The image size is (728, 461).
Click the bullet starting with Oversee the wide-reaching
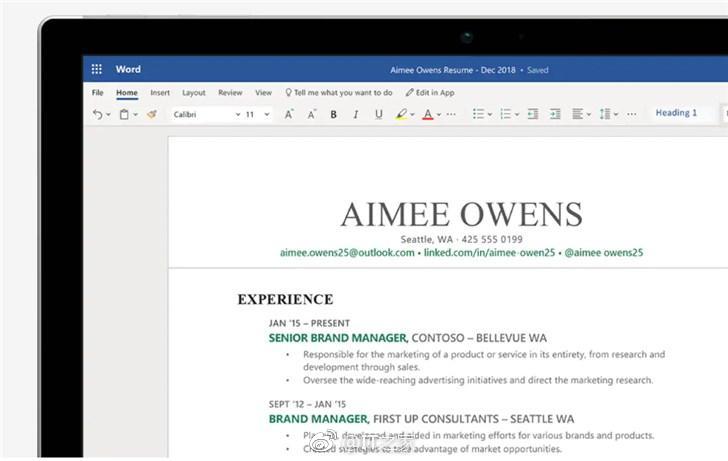click(x=478, y=380)
